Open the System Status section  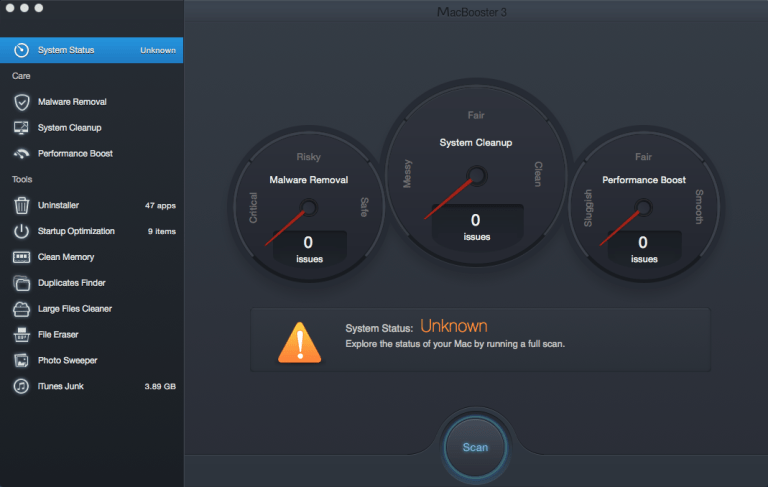92,50
